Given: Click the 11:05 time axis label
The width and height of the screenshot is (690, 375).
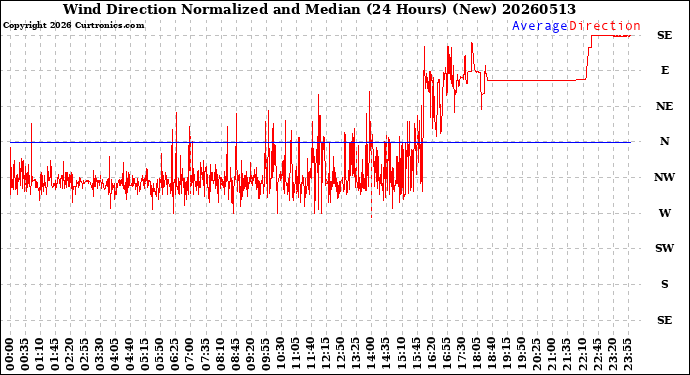Looking at the screenshot, I should (295, 354).
